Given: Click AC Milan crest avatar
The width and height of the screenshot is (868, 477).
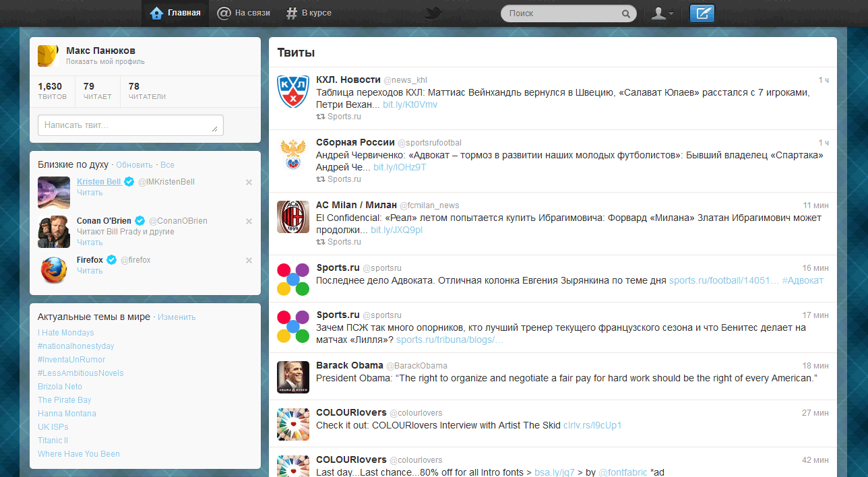Looking at the screenshot, I should (x=293, y=217).
